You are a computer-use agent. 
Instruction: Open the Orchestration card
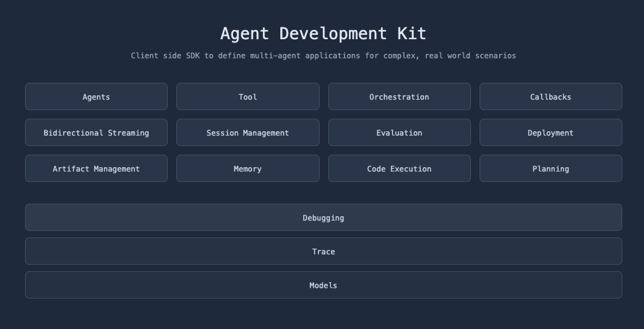point(399,97)
